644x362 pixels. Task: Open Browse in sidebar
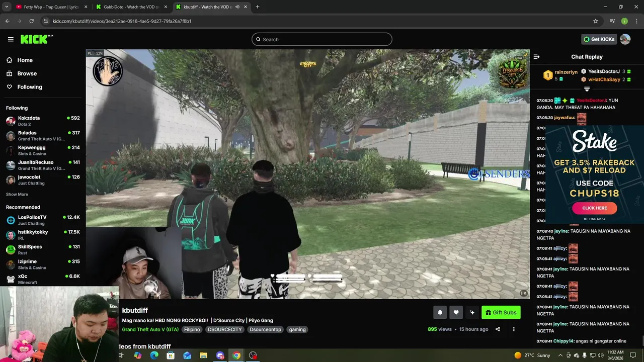(x=27, y=73)
